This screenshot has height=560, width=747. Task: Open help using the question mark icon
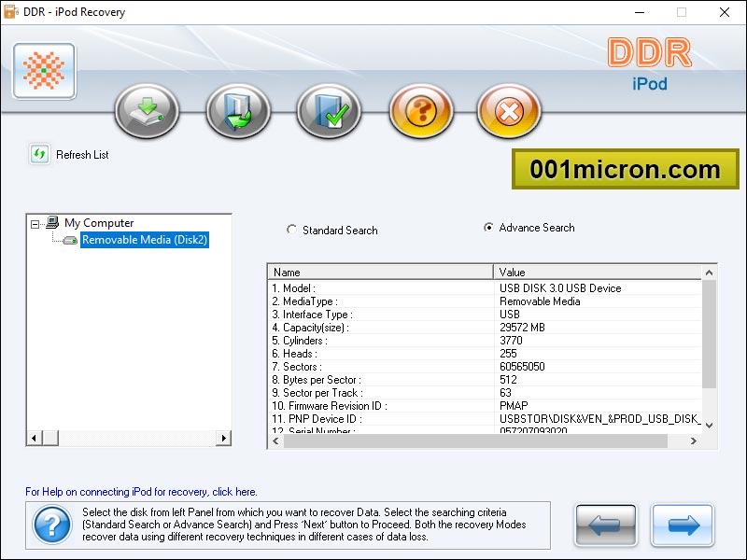coord(418,109)
